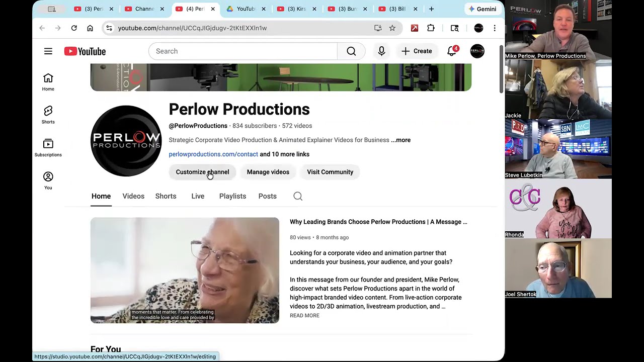644x362 pixels.
Task: Click the search magnifier button
Action: [351, 51]
